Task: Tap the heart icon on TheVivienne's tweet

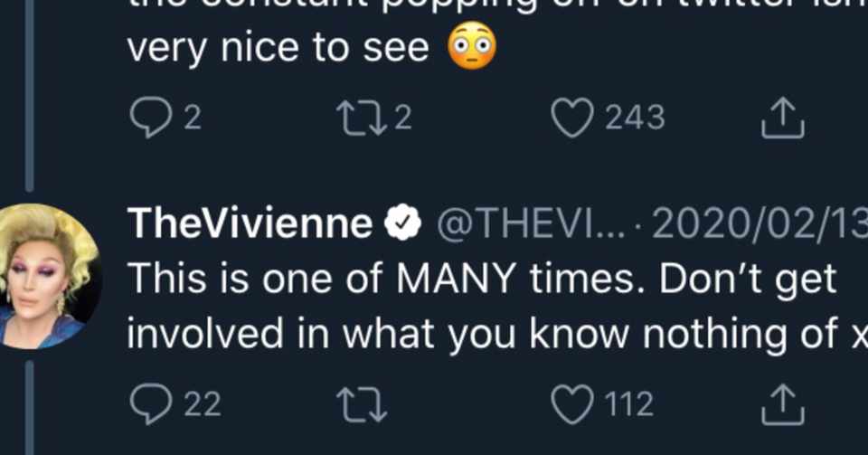Action: click(x=571, y=405)
